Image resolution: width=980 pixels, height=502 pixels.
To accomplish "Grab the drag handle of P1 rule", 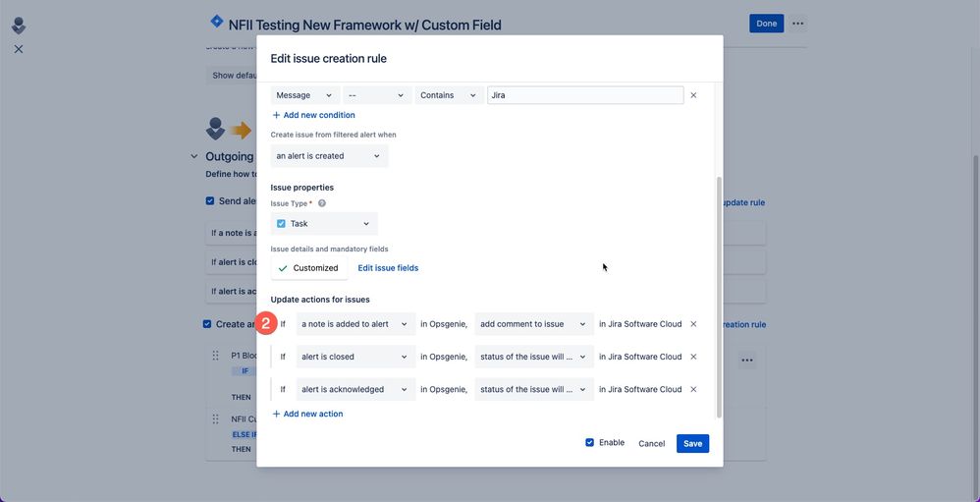I will tap(216, 355).
